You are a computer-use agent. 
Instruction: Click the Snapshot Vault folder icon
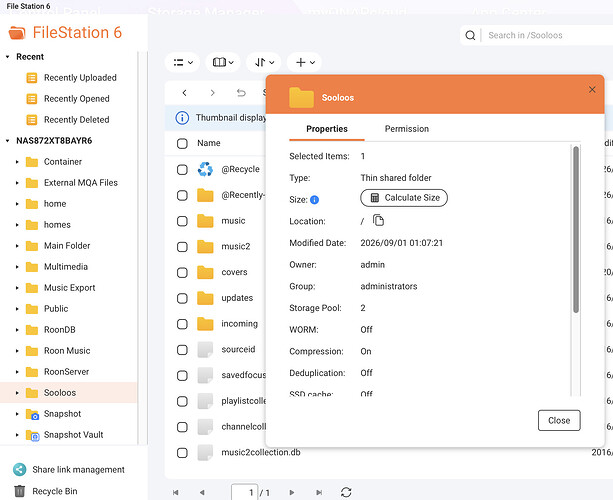click(x=32, y=435)
